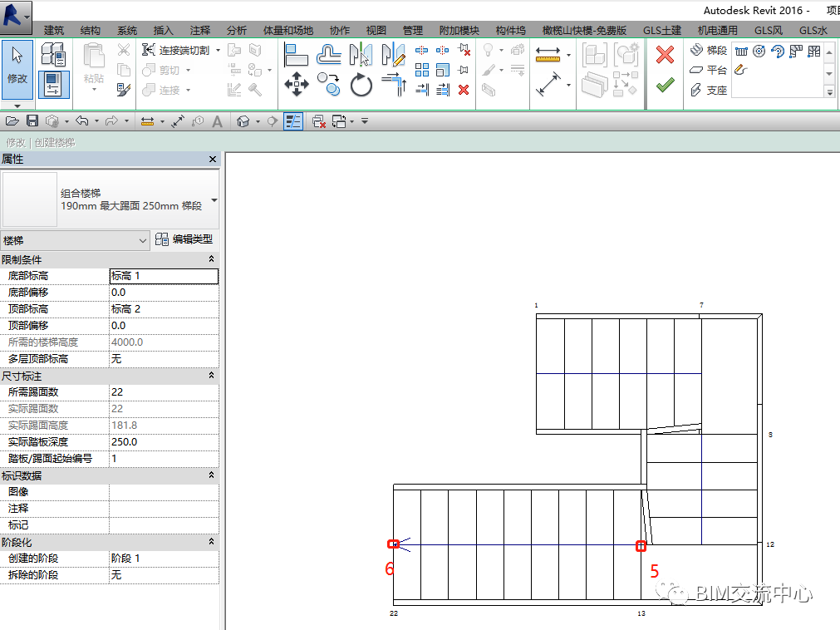The height and width of the screenshot is (630, 840).
Task: Switch to the 视图 ribbon tab
Action: coord(376,30)
